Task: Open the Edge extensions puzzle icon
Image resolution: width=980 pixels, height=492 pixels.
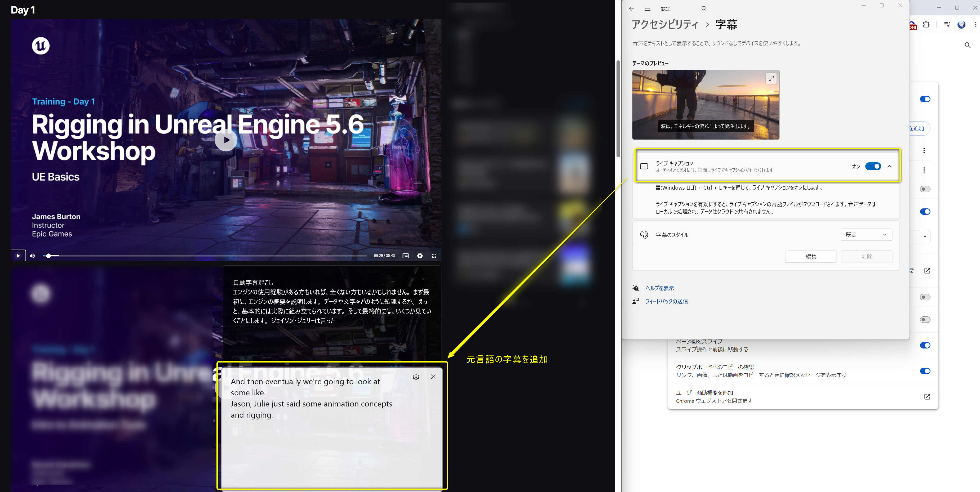Action: 926,25
